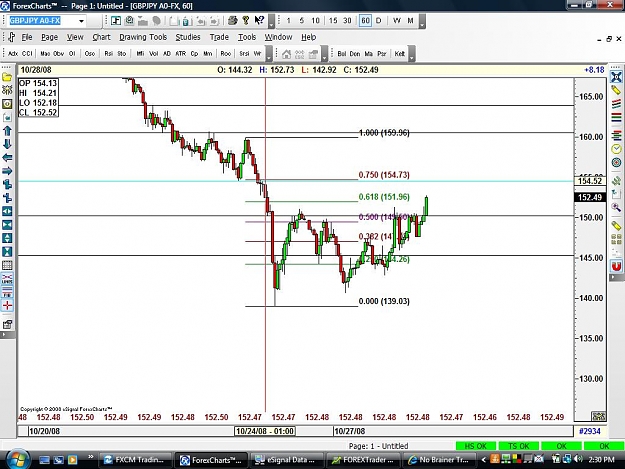Click the properties icon at left toolbar bottom

point(7,324)
